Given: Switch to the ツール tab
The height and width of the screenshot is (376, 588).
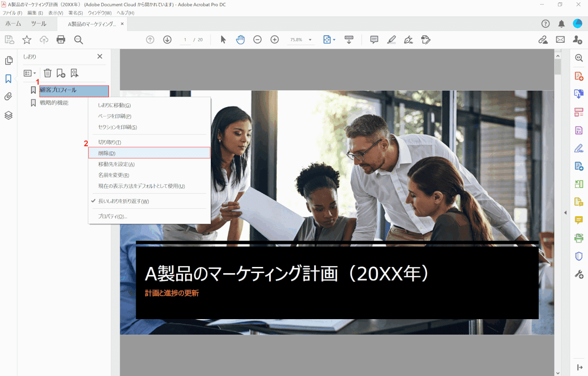Looking at the screenshot, I should tap(39, 24).
